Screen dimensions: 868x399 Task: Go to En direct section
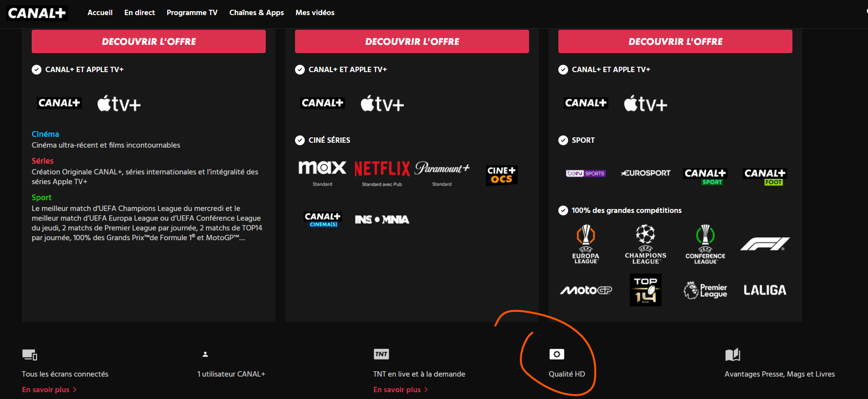click(x=139, y=13)
